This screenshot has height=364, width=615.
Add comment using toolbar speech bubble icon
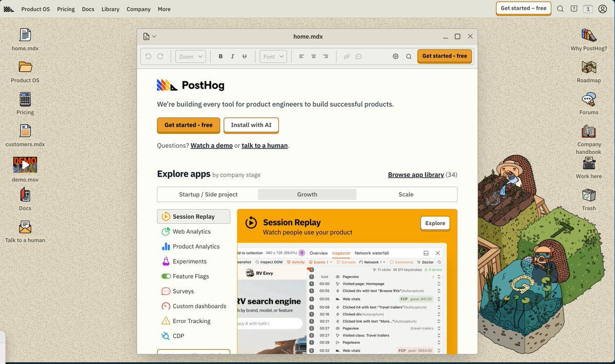[359, 56]
